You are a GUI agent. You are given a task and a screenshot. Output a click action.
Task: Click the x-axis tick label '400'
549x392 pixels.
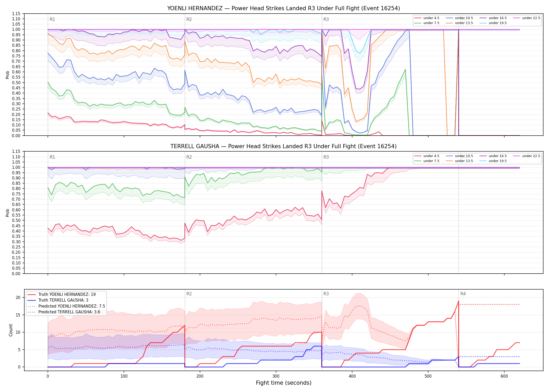(x=352, y=376)
